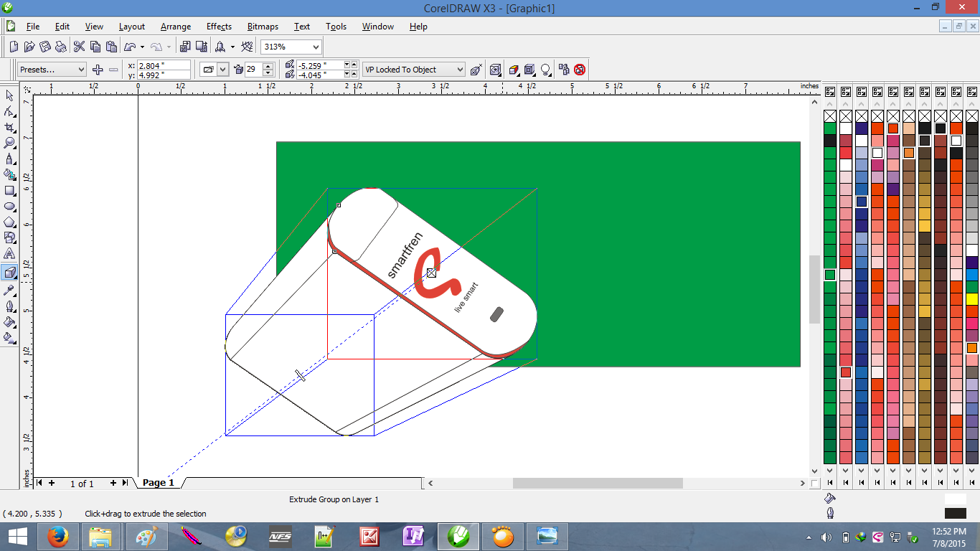The width and height of the screenshot is (980, 551).
Task: Open a file from toolbar
Action: coord(29,47)
